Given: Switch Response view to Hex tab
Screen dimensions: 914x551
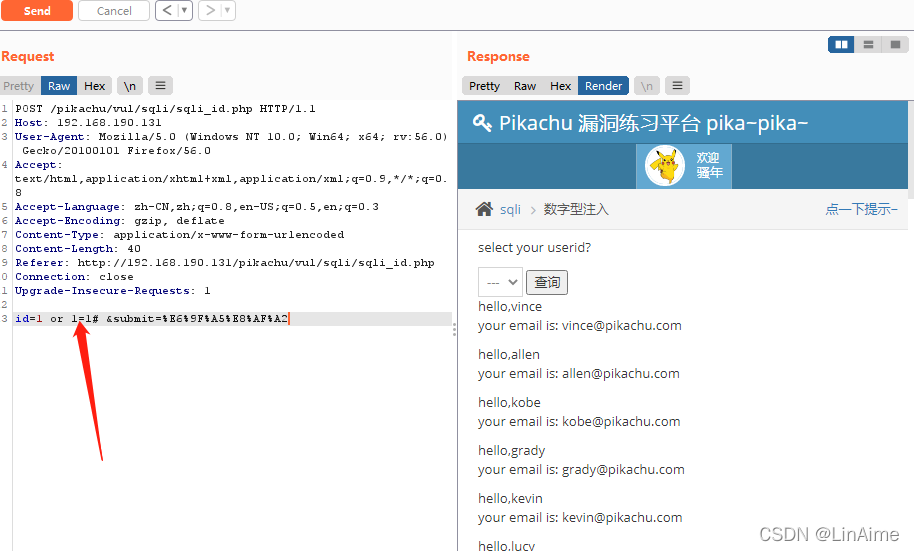Looking at the screenshot, I should click(x=560, y=86).
